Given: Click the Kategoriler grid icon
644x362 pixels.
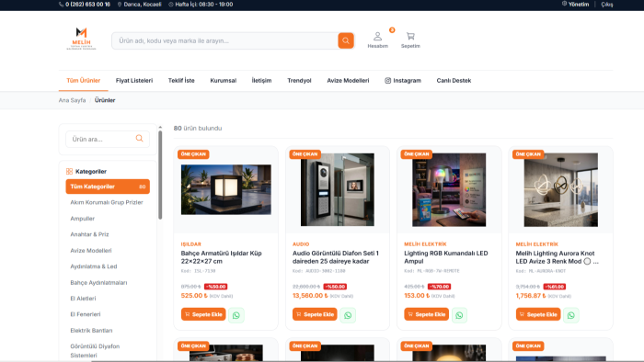Looking at the screenshot, I should point(69,172).
